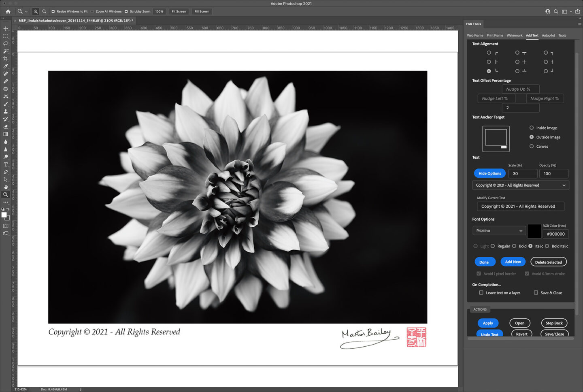Open the Print Frame tab

[x=495, y=36]
